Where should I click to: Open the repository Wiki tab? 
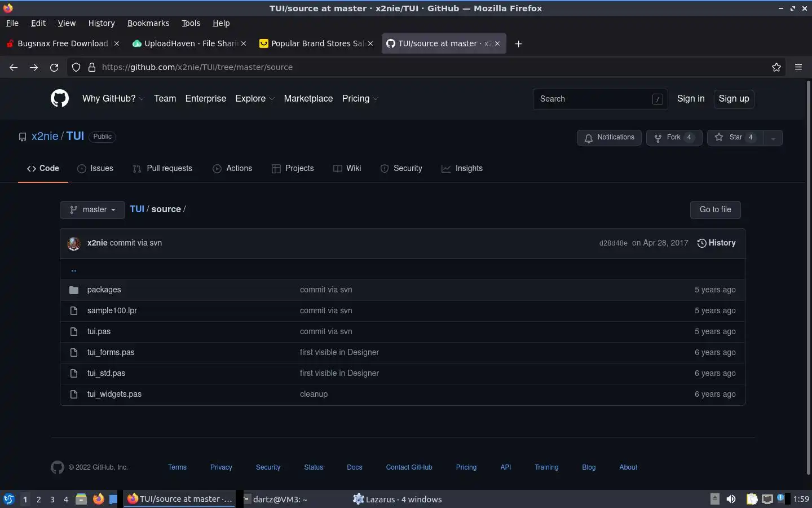347,168
